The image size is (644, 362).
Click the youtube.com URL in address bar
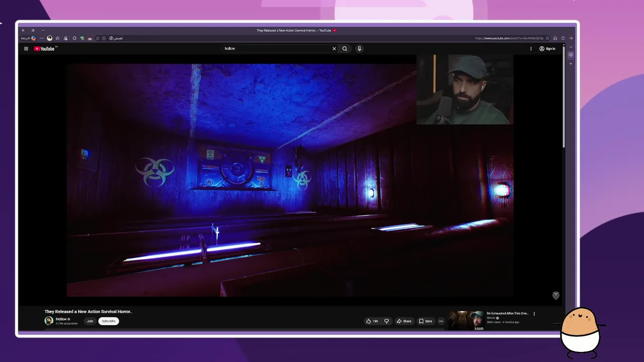[x=509, y=38]
